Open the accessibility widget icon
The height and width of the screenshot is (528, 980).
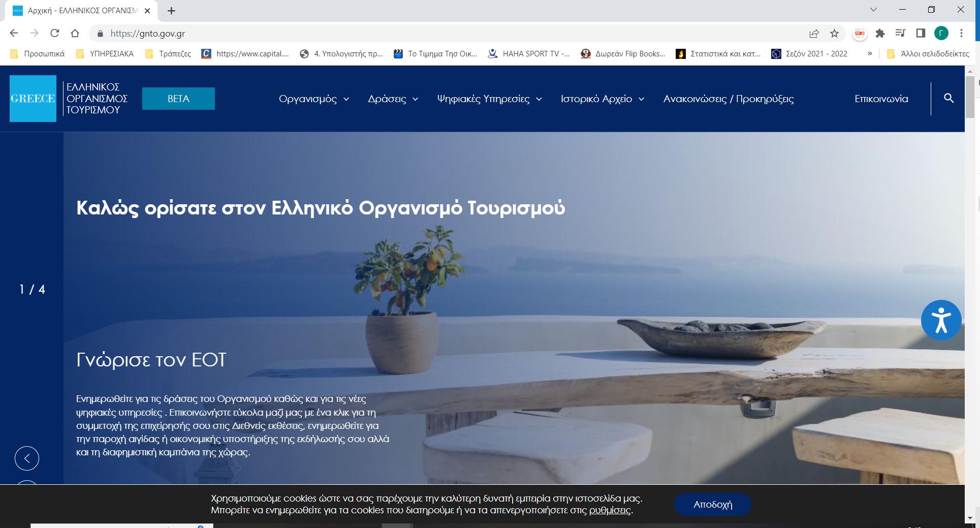pos(941,320)
